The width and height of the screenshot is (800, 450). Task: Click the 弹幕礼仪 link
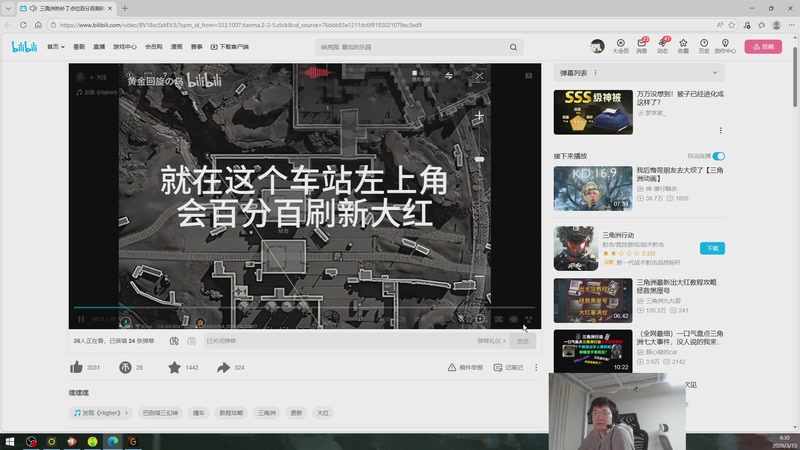click(x=491, y=341)
